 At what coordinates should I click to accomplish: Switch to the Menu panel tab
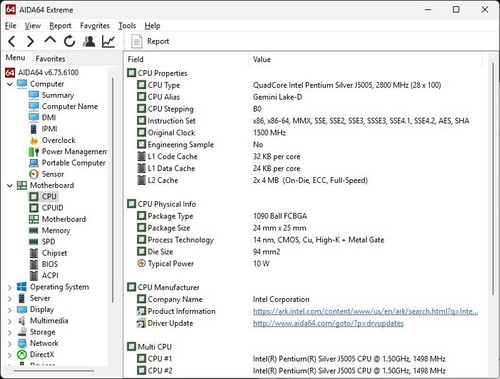pyautogui.click(x=15, y=58)
